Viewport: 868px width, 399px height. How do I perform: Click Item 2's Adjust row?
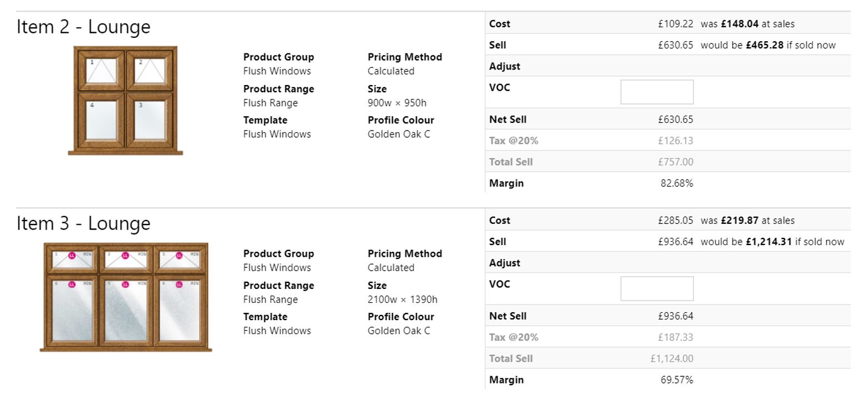click(x=667, y=66)
